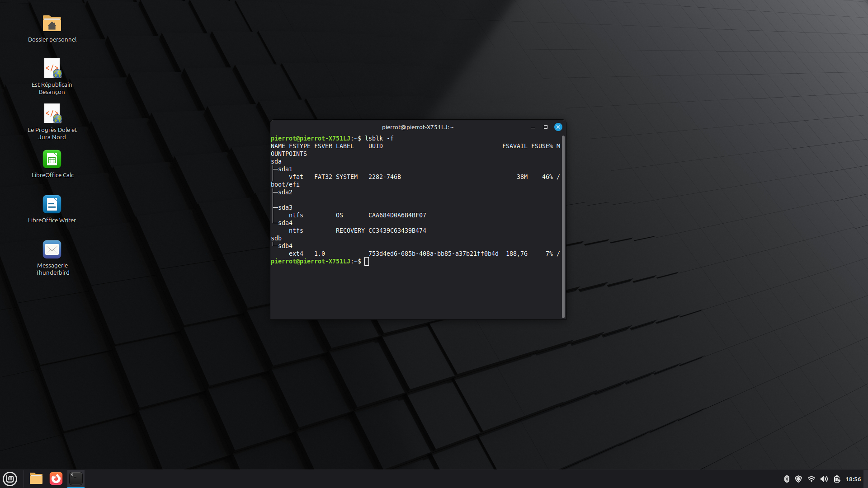Select the Messagerie Thunderbird desktop icon

click(x=52, y=250)
